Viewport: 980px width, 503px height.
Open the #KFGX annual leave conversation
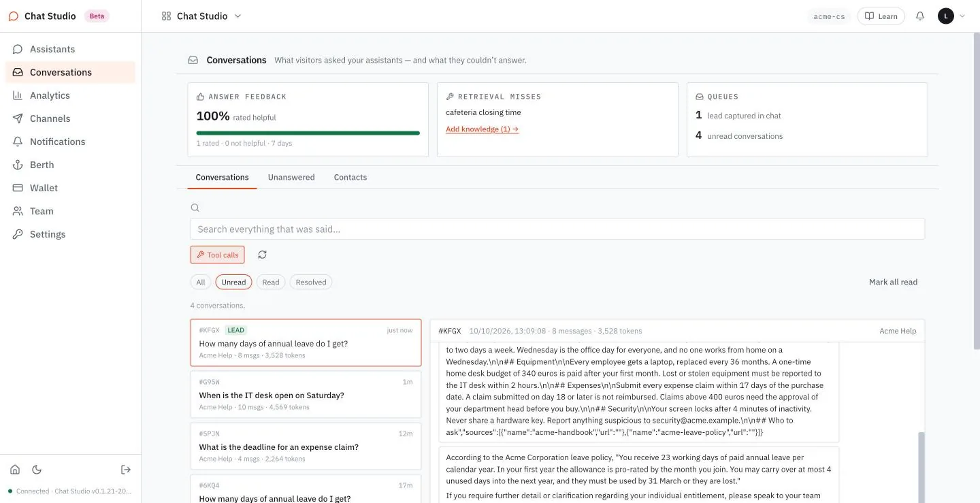click(x=306, y=343)
